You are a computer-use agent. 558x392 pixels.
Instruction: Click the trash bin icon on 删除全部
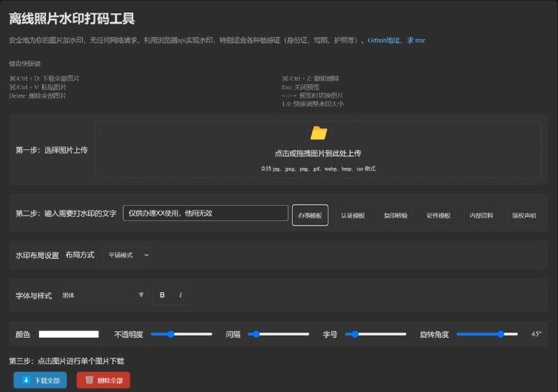point(89,380)
